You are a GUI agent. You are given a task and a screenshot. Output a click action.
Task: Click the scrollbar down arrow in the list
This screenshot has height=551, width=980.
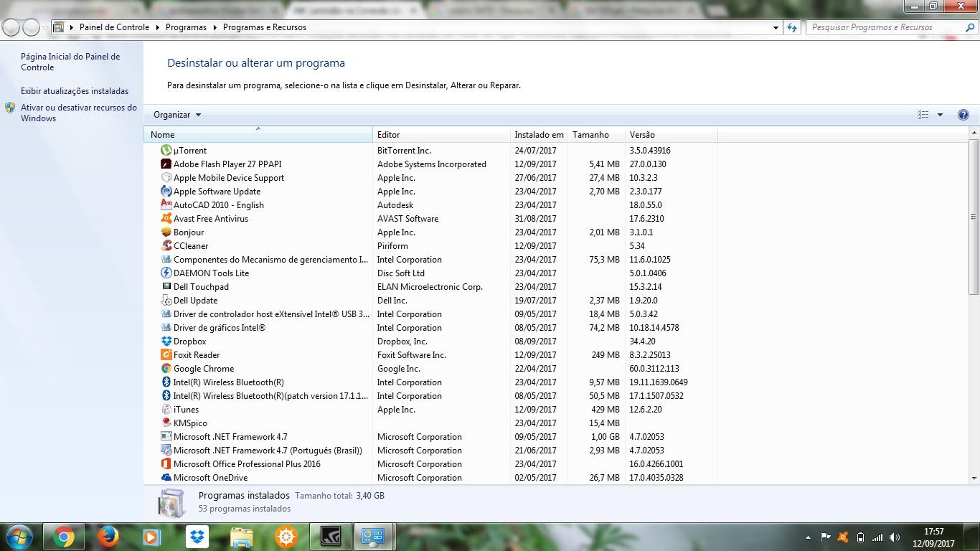(x=974, y=478)
